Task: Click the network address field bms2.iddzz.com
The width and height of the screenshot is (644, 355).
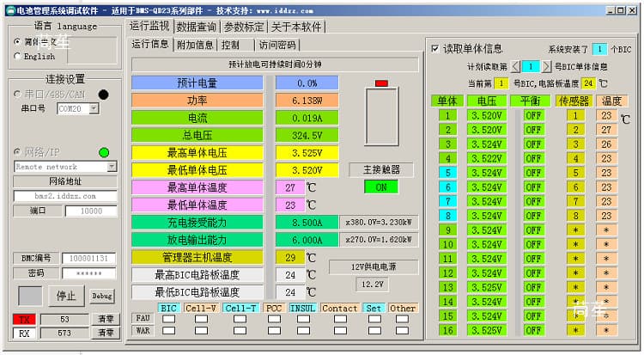Action: point(65,196)
